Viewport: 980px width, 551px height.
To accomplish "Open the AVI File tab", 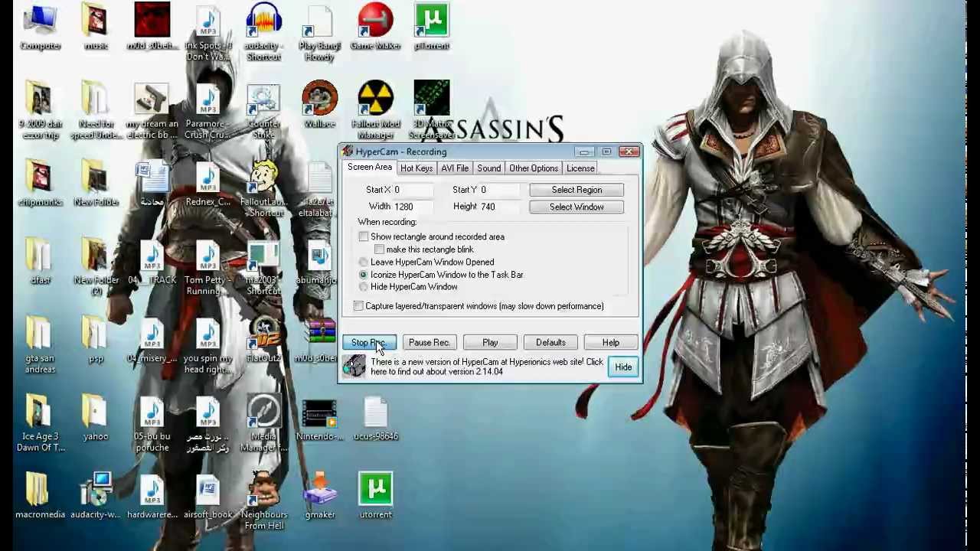I will pos(455,168).
